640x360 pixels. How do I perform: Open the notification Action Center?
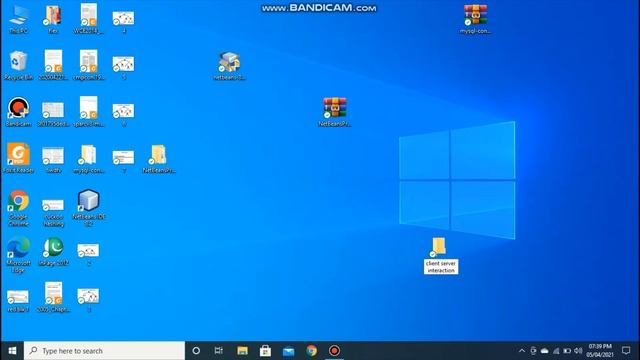pos(626,351)
